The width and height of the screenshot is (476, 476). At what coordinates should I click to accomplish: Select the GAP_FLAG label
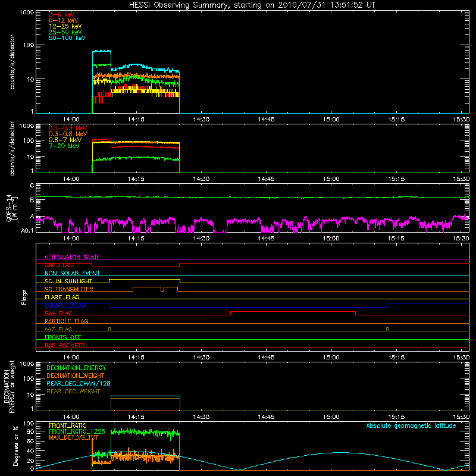click(x=58, y=265)
